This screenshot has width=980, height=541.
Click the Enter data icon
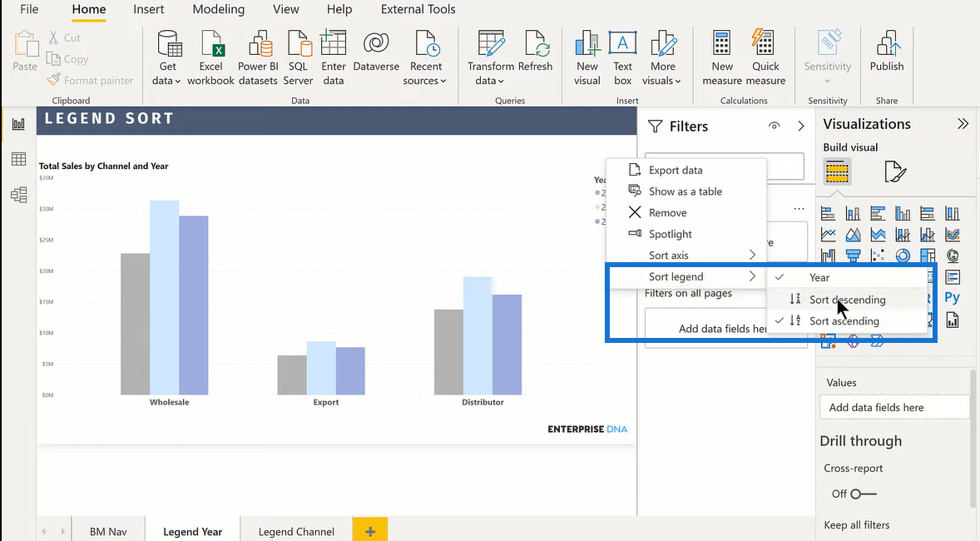[333, 44]
